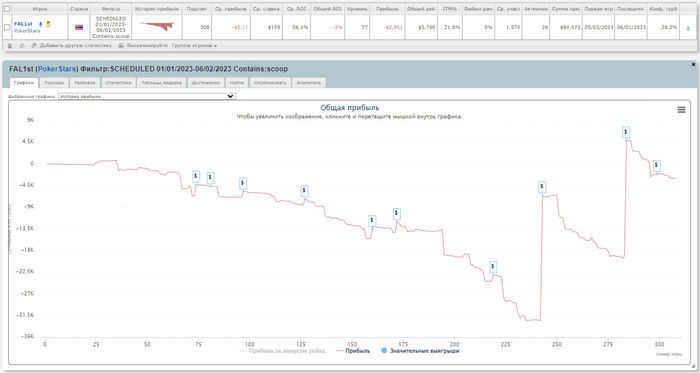Click the profit value -$2,951
This screenshot has height=373, width=700.
[393, 27]
